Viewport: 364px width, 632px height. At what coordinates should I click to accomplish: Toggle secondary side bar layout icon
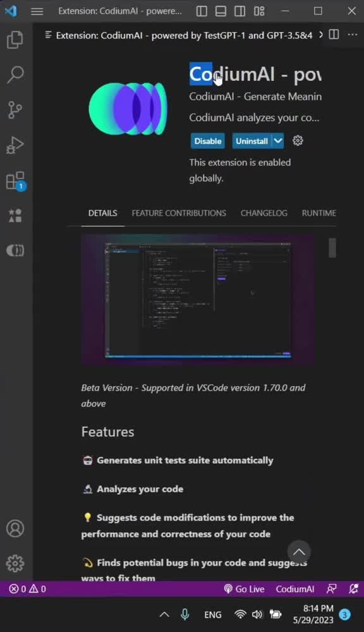(x=240, y=11)
